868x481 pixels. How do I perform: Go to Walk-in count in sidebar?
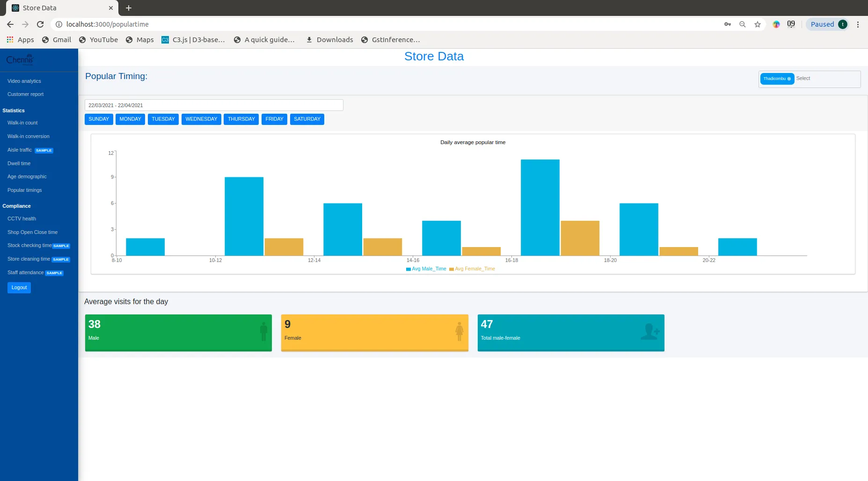(22, 123)
